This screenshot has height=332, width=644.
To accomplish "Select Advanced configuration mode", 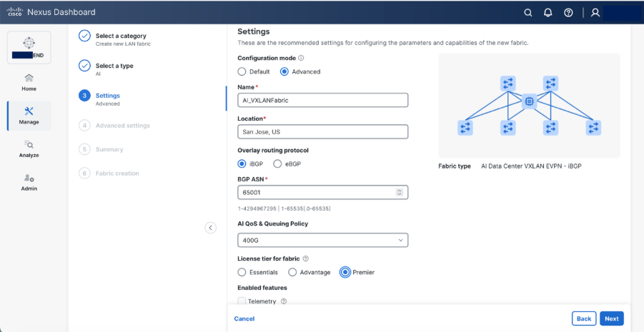I will (284, 71).
